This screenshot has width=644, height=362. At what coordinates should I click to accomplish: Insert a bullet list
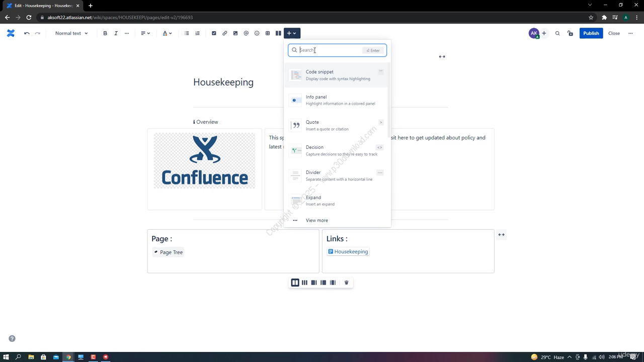187,33
